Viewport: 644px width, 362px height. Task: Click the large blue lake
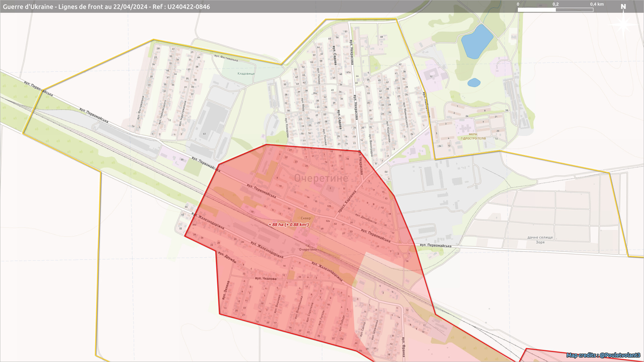[x=476, y=41]
